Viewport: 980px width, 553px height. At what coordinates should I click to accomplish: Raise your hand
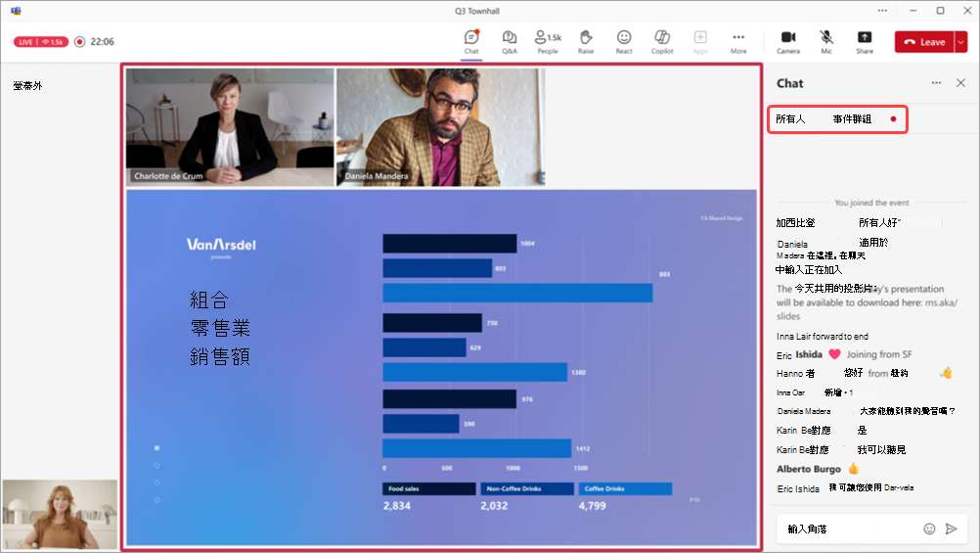pos(586,42)
